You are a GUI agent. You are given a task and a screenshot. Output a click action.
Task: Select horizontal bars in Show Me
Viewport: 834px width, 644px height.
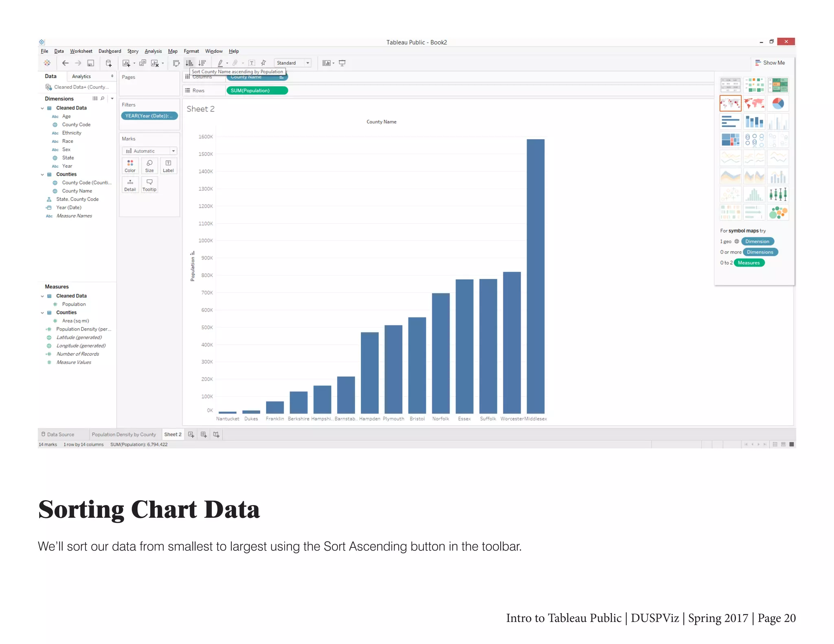point(730,122)
